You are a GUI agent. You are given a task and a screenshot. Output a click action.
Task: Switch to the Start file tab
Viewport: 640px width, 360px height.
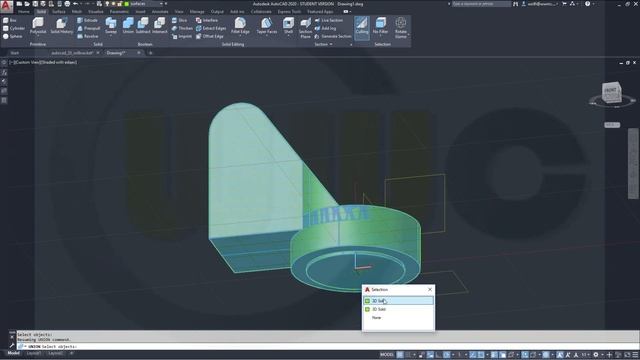click(x=15, y=53)
